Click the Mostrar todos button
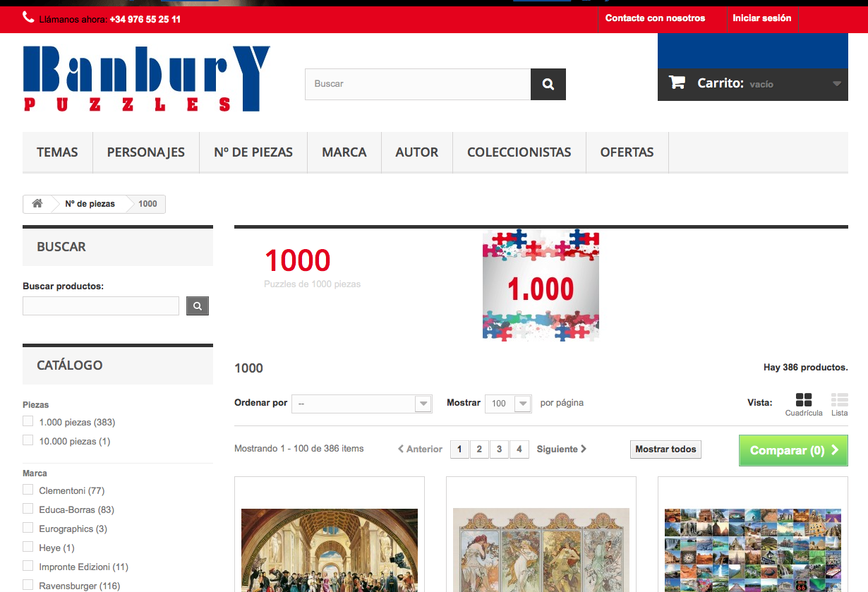Screen dimensions: 868x592 665,449
